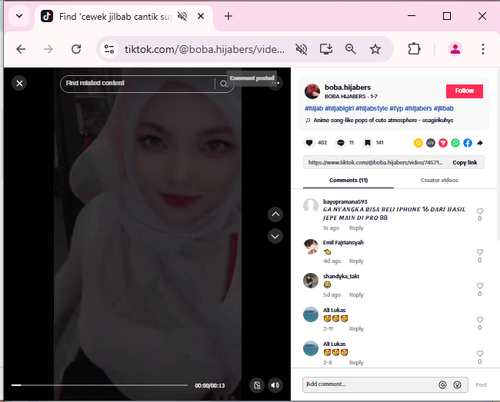This screenshot has height=402, width=500.
Task: Save video with bookmark icon
Action: tap(367, 143)
